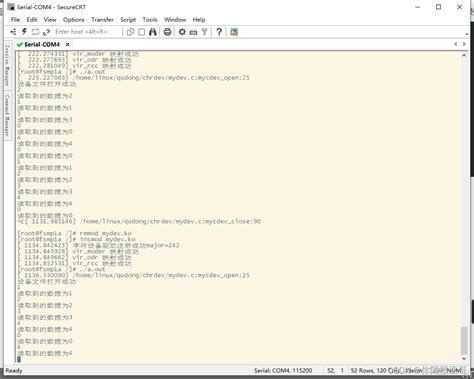Open the Session Manager side panel

[x=7, y=65]
